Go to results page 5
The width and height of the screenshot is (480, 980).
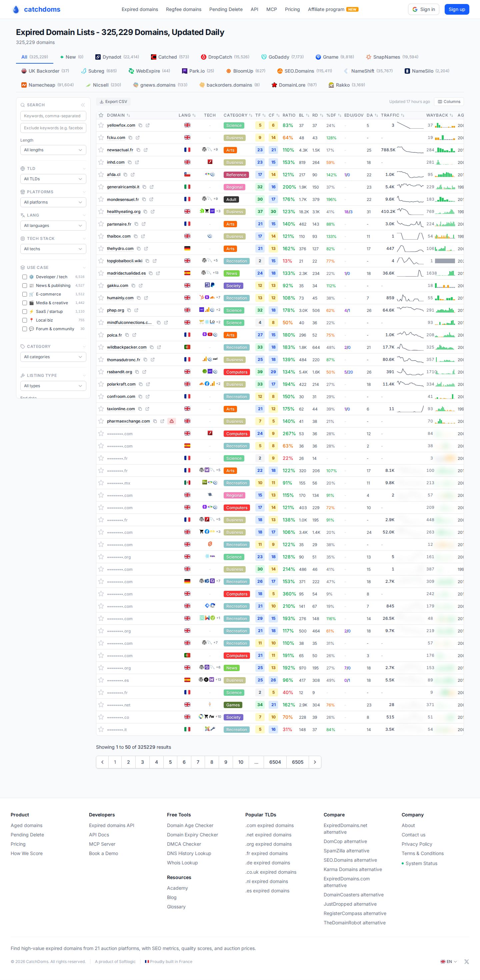[170, 762]
